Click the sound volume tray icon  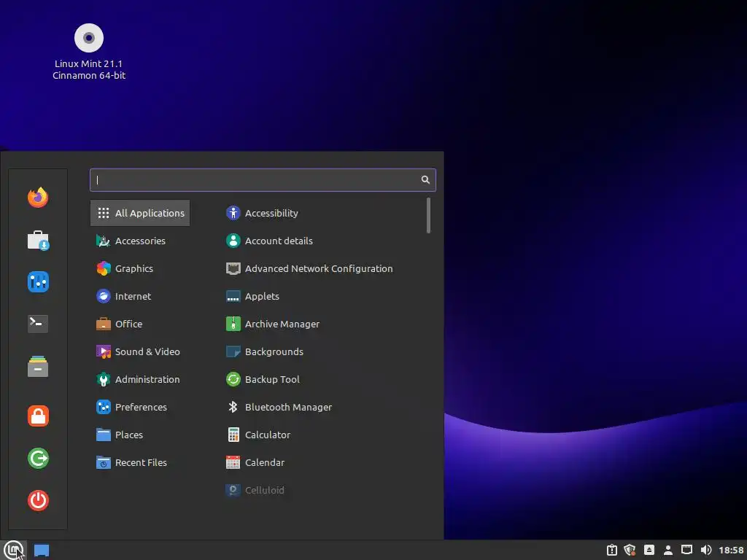point(706,550)
